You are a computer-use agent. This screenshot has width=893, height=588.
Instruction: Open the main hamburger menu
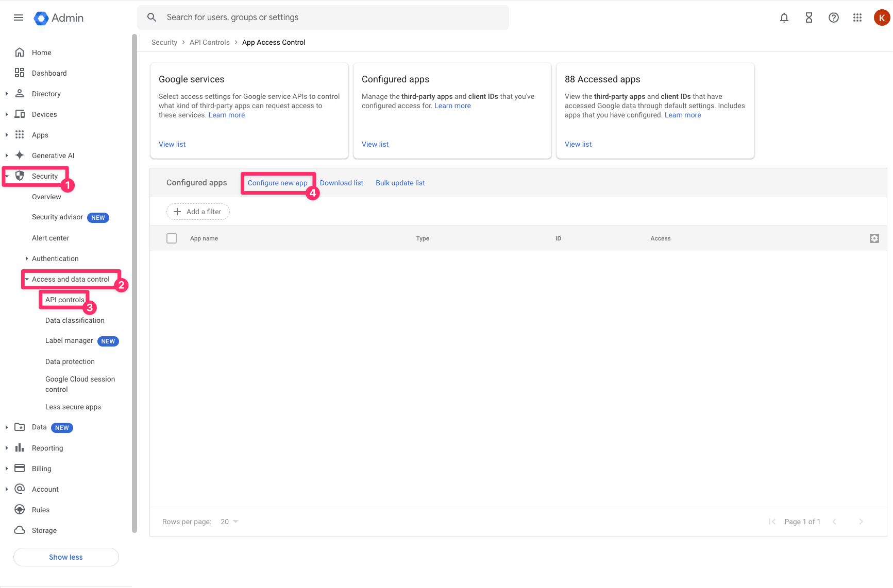pos(19,18)
